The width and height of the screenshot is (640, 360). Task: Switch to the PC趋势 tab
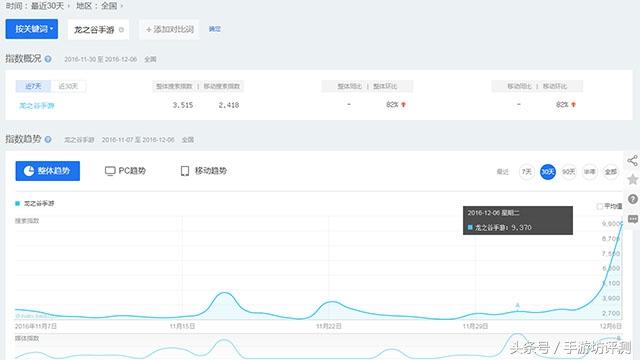pos(125,171)
